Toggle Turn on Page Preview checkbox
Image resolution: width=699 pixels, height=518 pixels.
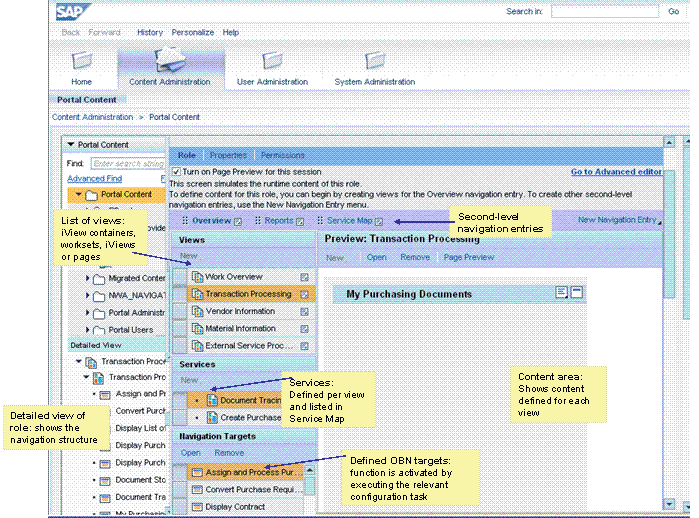coord(177,172)
